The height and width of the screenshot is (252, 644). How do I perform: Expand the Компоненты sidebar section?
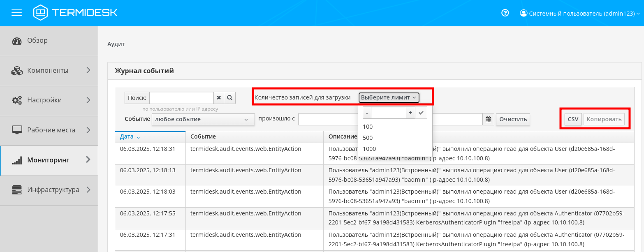(x=49, y=70)
